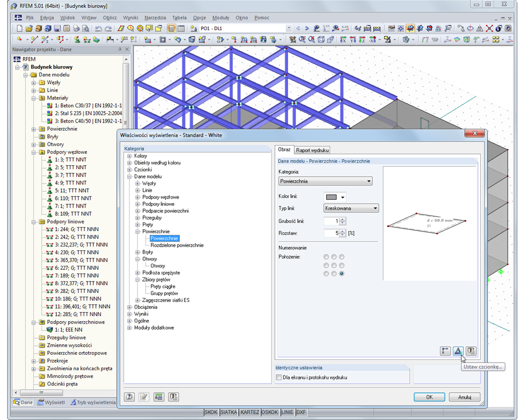Toggle the table display icon
Viewport: 525px width, 420px height.
pyautogui.click(x=181, y=29)
